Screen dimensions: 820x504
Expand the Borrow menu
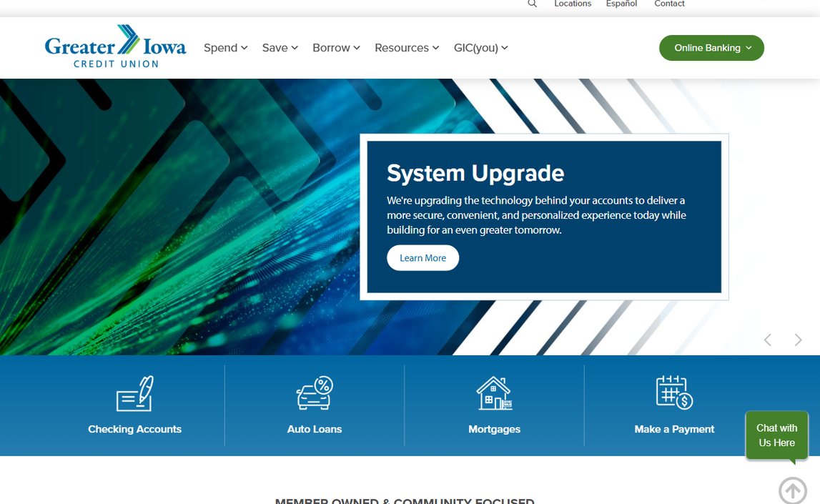tap(336, 48)
